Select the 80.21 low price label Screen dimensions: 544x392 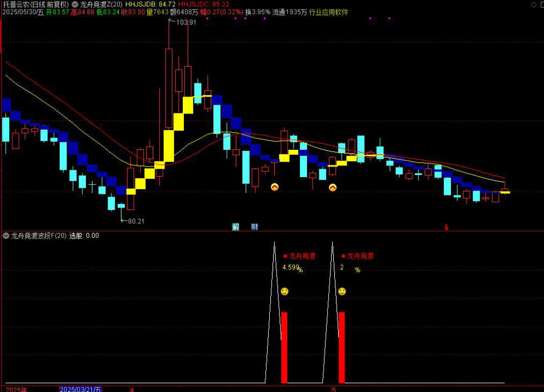[x=136, y=221]
